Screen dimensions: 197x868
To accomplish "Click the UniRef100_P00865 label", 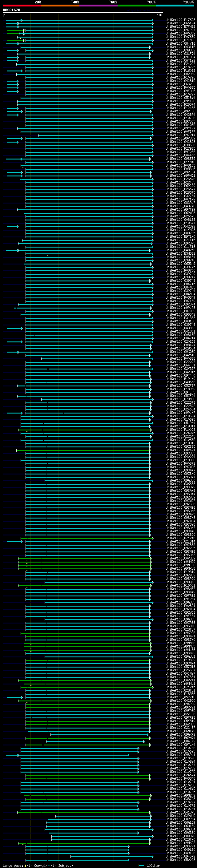I will [x=180, y=87].
